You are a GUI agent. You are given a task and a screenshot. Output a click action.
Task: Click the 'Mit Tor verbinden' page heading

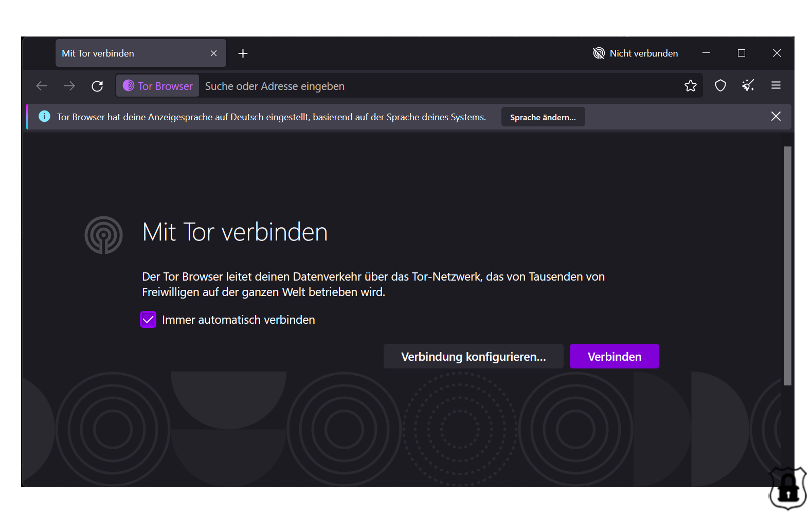235,232
